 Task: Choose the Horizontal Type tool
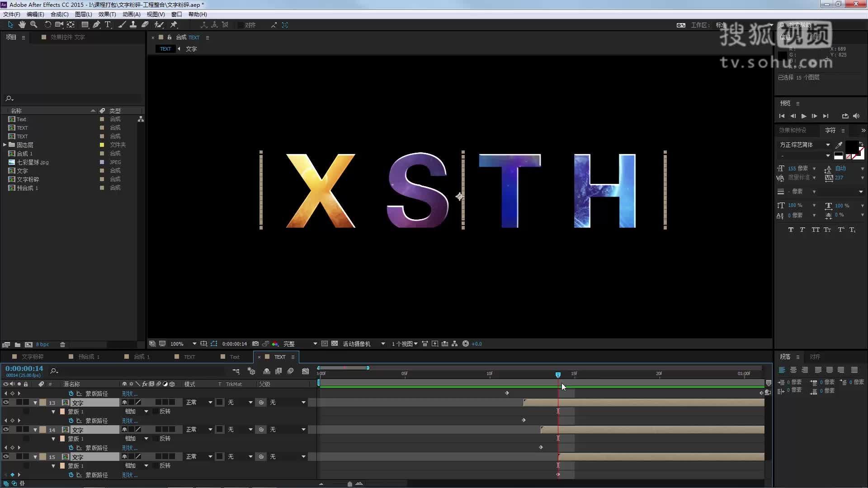point(108,25)
